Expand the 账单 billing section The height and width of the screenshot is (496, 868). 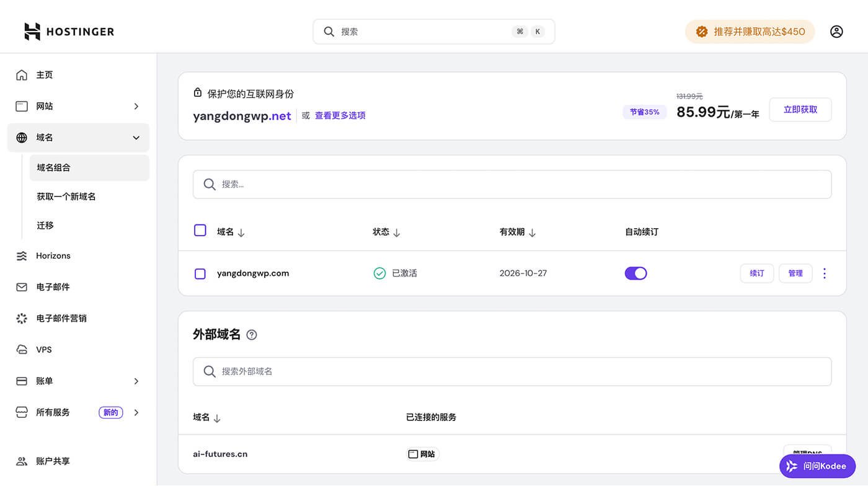(x=136, y=381)
